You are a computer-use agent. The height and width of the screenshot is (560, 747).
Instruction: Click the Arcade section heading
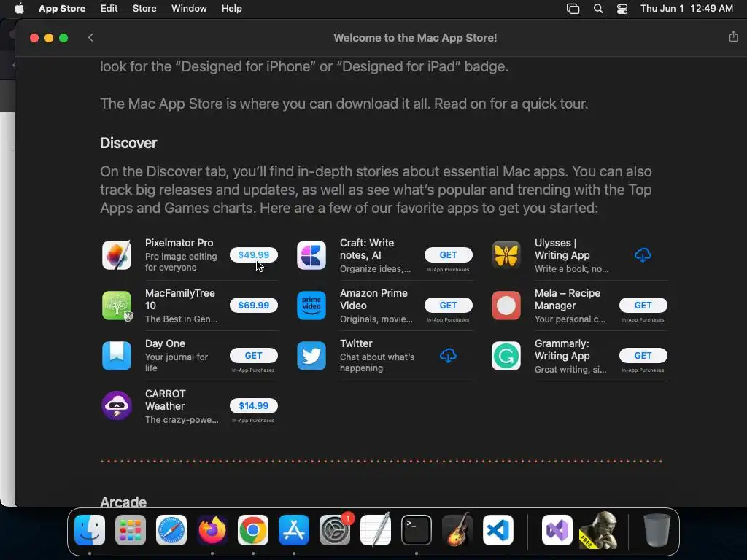(x=123, y=502)
